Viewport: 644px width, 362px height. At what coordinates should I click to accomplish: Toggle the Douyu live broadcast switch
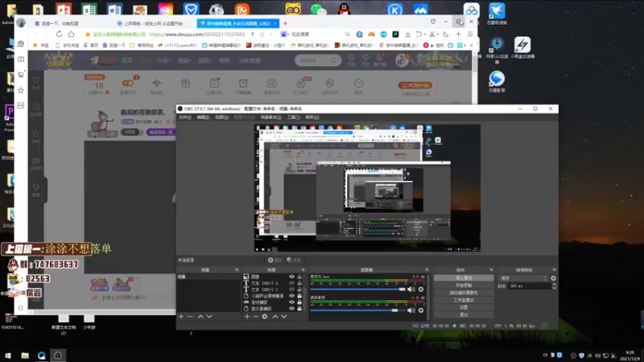pyautogui.click(x=128, y=83)
